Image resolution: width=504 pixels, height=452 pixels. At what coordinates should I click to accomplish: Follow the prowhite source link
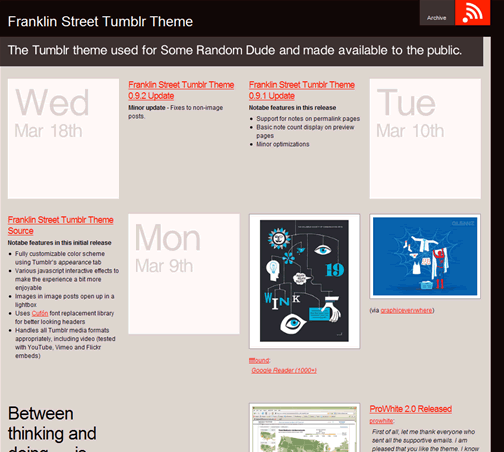(381, 421)
